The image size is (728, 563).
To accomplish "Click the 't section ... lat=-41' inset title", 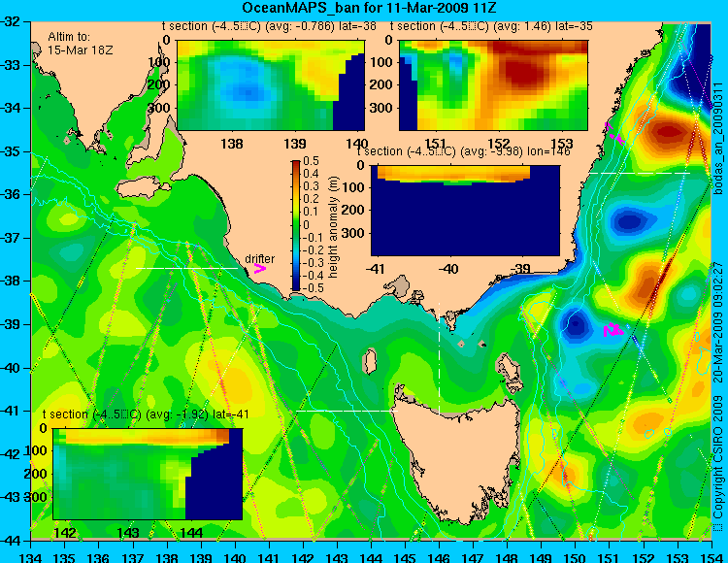I will pyautogui.click(x=146, y=414).
